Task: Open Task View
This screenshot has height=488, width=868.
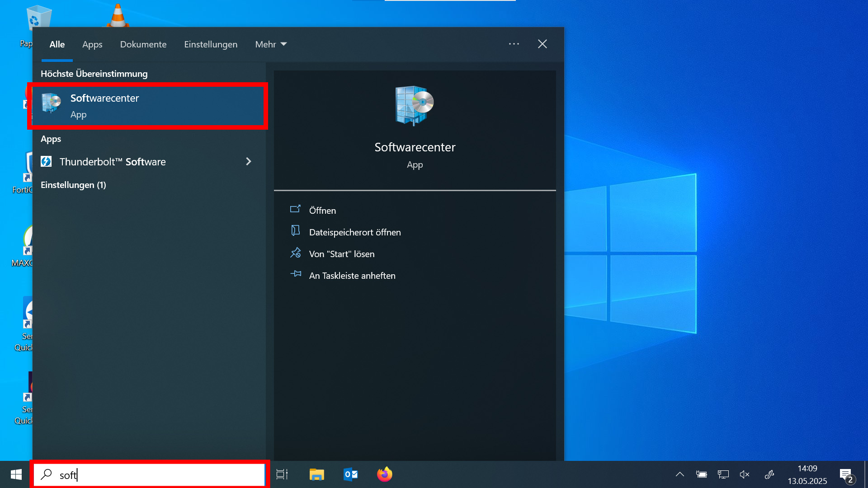Action: (x=281, y=474)
